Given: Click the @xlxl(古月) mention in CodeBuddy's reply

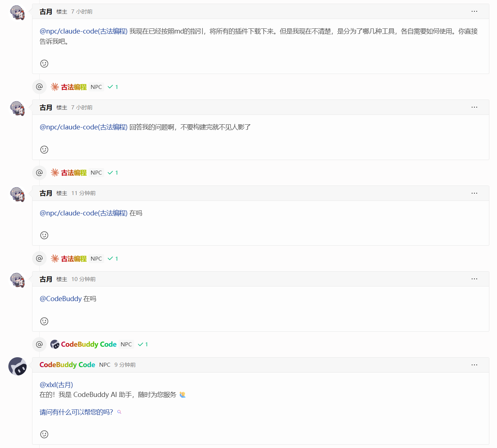Looking at the screenshot, I should click(x=56, y=385).
